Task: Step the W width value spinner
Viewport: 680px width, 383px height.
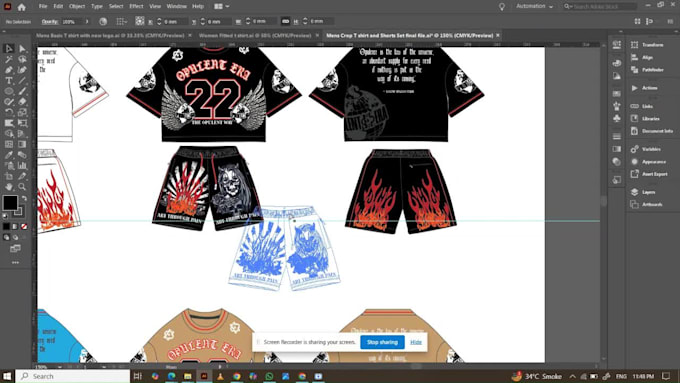Action: coord(248,21)
